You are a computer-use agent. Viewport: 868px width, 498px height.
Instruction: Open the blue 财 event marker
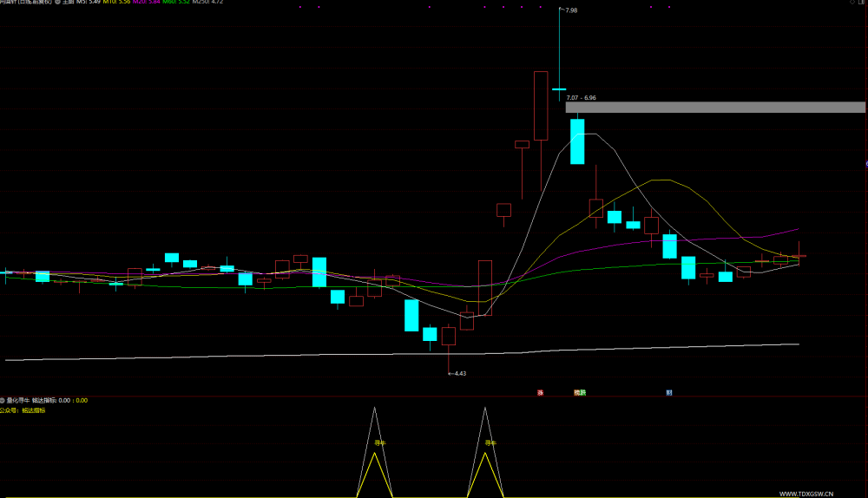click(x=669, y=393)
